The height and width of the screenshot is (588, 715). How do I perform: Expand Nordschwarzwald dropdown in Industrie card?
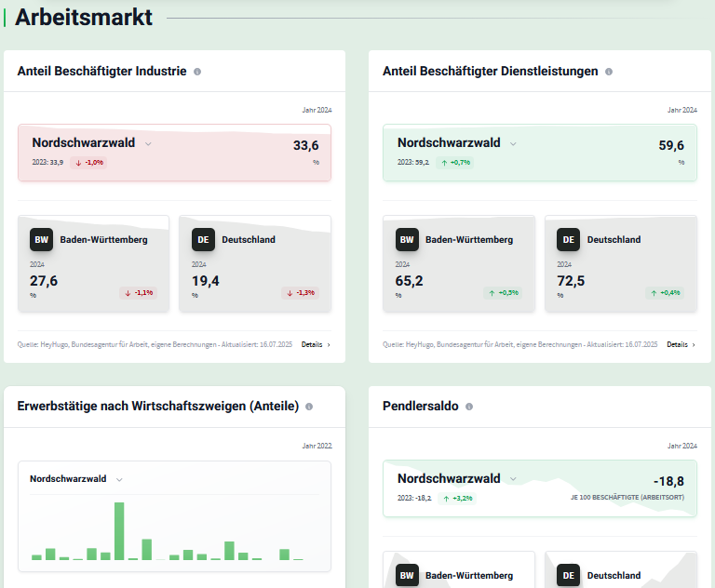tap(148, 144)
